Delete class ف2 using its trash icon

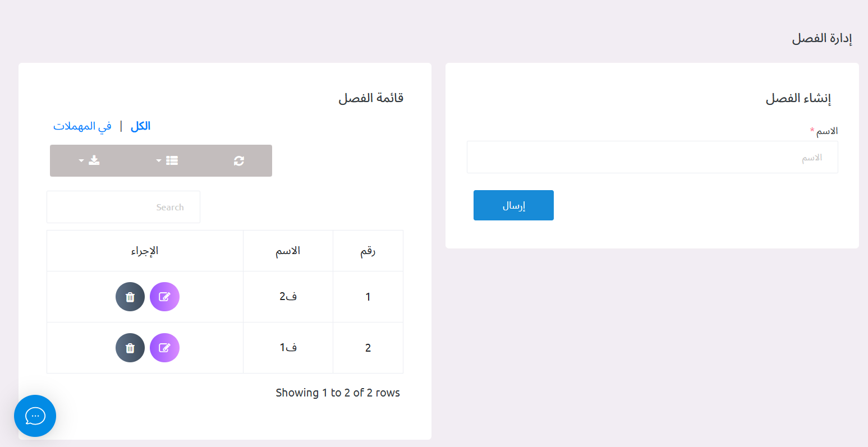[x=130, y=297]
